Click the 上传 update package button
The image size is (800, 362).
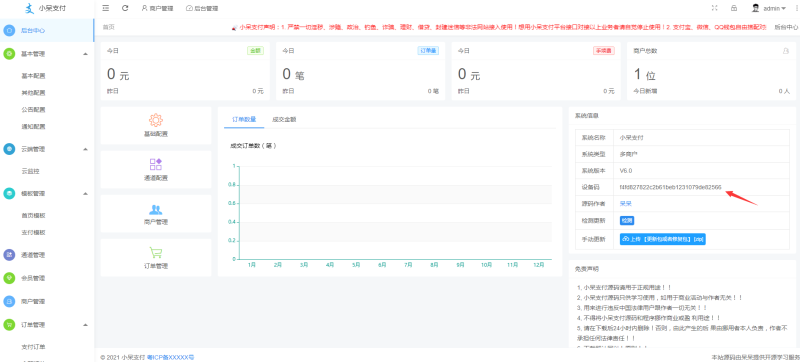pyautogui.click(x=662, y=239)
